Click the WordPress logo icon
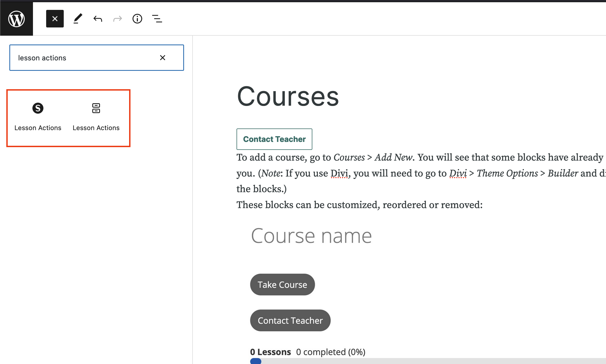Viewport: 606px width, 364px height. (x=16, y=19)
